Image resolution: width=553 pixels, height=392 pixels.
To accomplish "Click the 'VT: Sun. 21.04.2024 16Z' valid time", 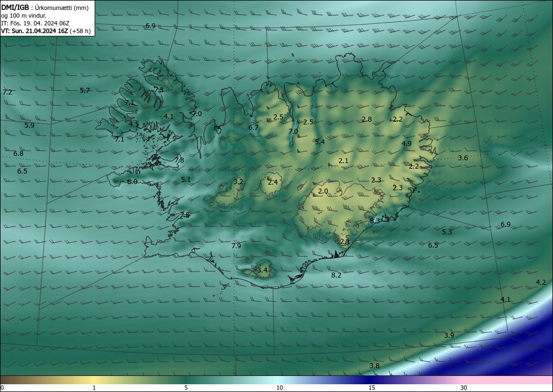I will coord(34,31).
